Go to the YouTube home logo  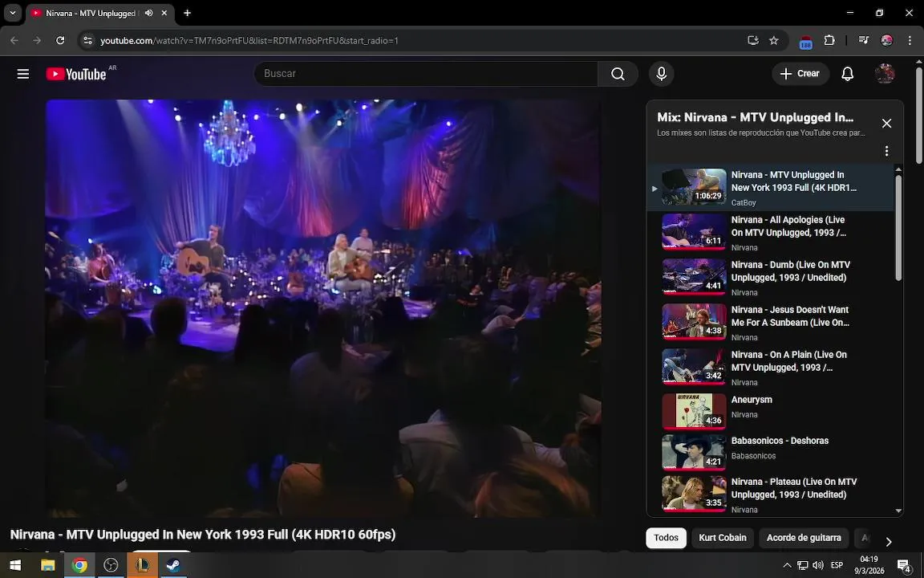[77, 74]
